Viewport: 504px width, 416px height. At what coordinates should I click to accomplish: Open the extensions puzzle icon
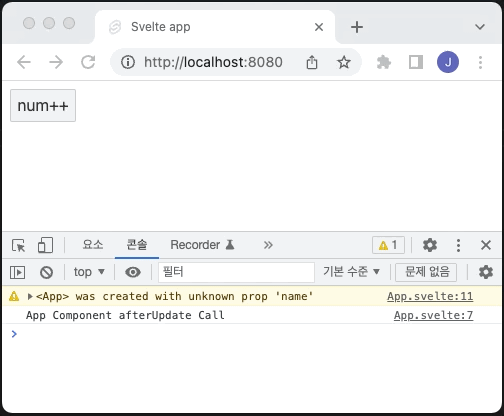[383, 62]
